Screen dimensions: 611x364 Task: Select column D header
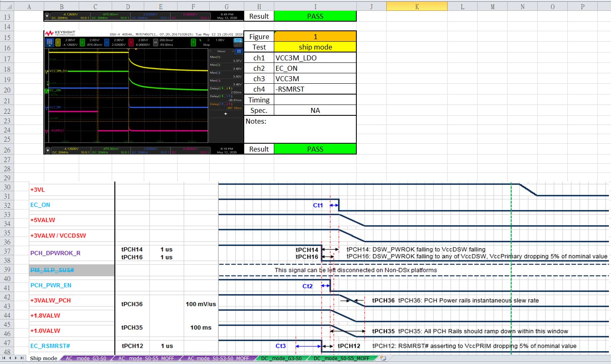pyautogui.click(x=128, y=7)
